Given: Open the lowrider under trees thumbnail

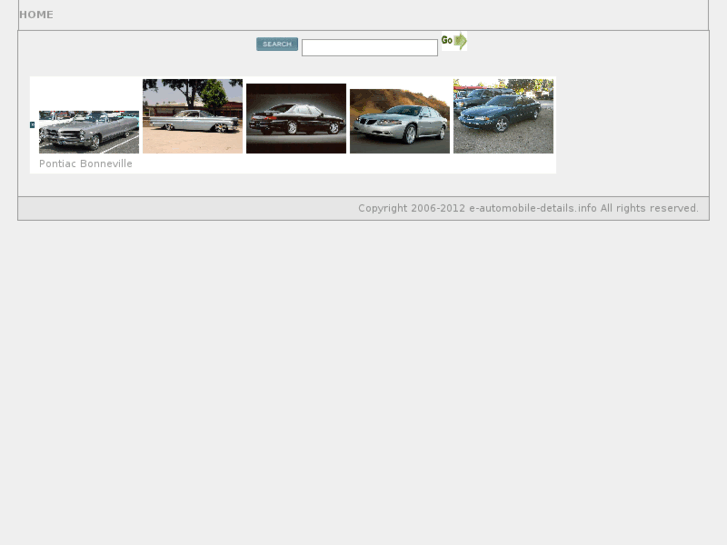Looking at the screenshot, I should [192, 116].
